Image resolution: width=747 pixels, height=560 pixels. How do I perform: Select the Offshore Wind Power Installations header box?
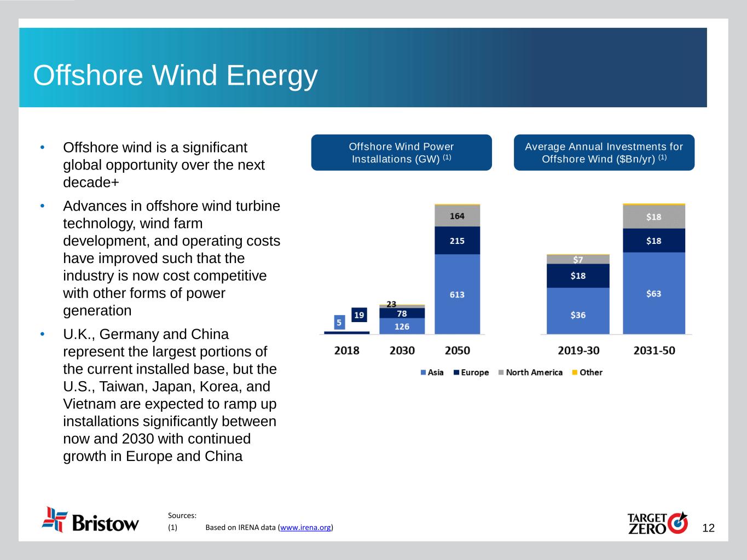click(x=401, y=153)
